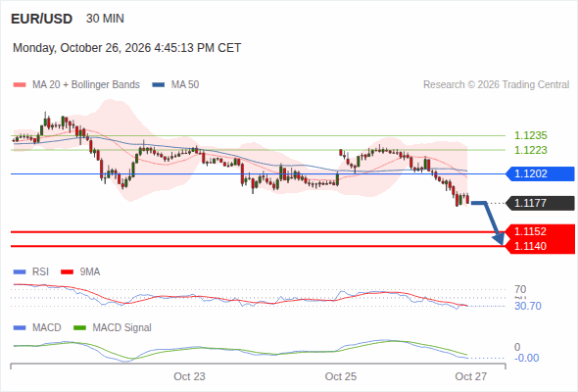Screen dimensions: 578x392
Task: Click the black 1.1177 current price tag
Action: pos(541,203)
